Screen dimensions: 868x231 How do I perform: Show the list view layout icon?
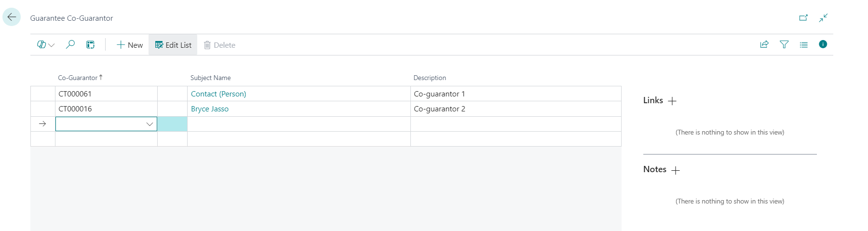(x=803, y=44)
